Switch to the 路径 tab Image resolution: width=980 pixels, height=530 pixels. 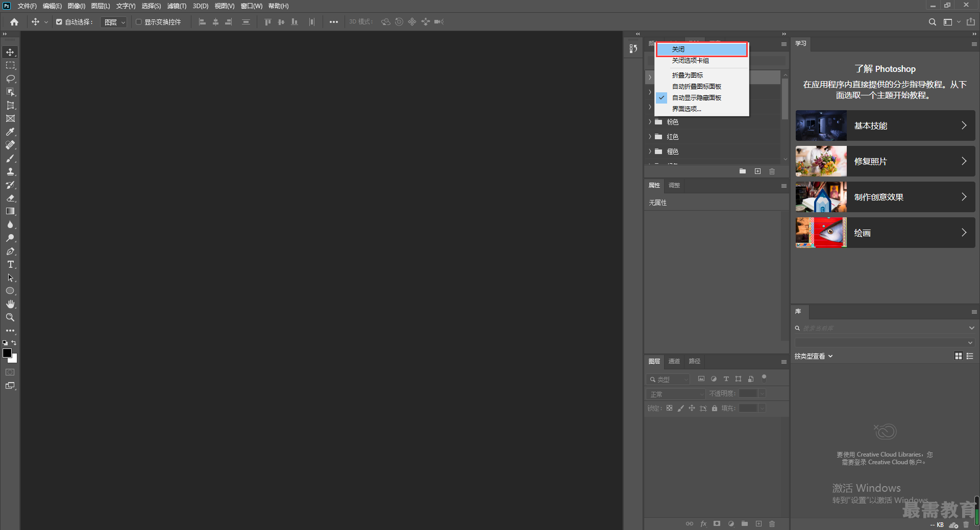point(695,361)
